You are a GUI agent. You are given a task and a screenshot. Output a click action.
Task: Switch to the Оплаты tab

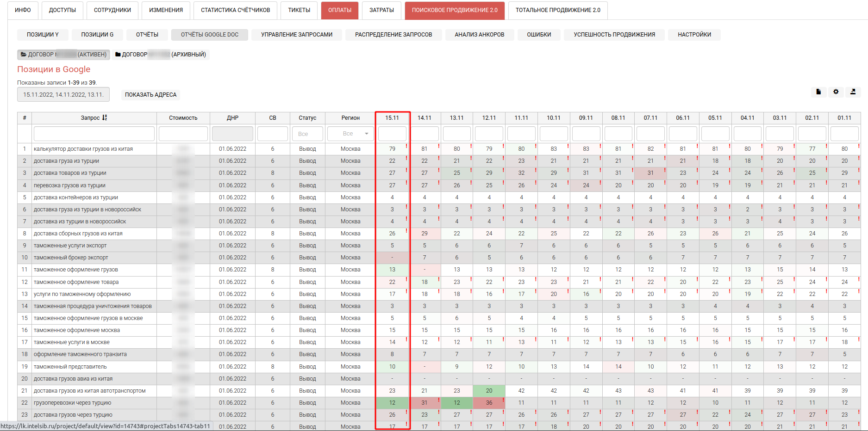(x=339, y=10)
